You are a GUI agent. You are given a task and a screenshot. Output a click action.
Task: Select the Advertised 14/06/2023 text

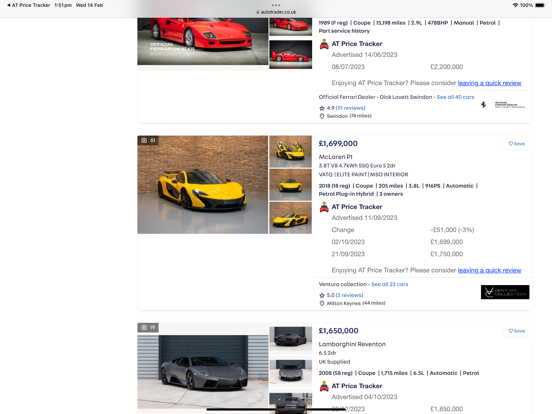[364, 55]
